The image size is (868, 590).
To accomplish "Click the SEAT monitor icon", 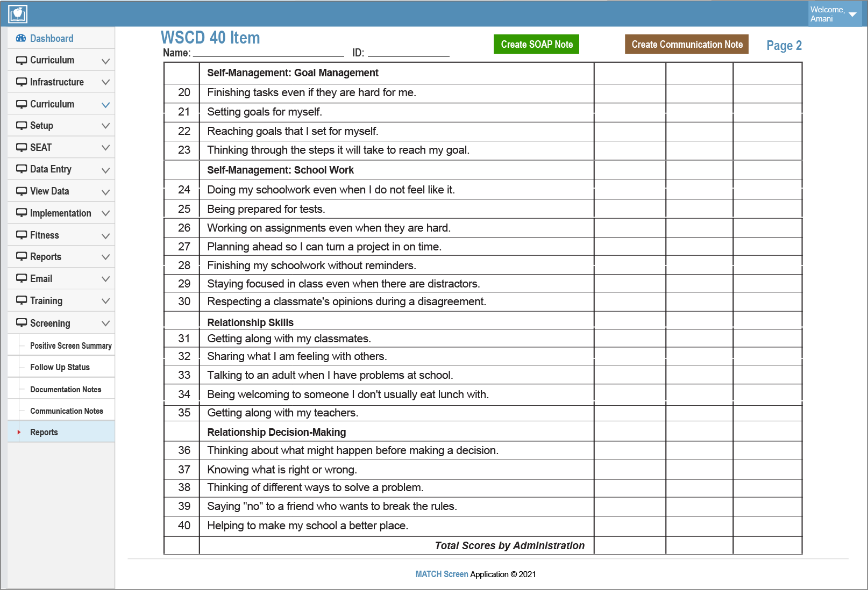I will tap(21, 147).
